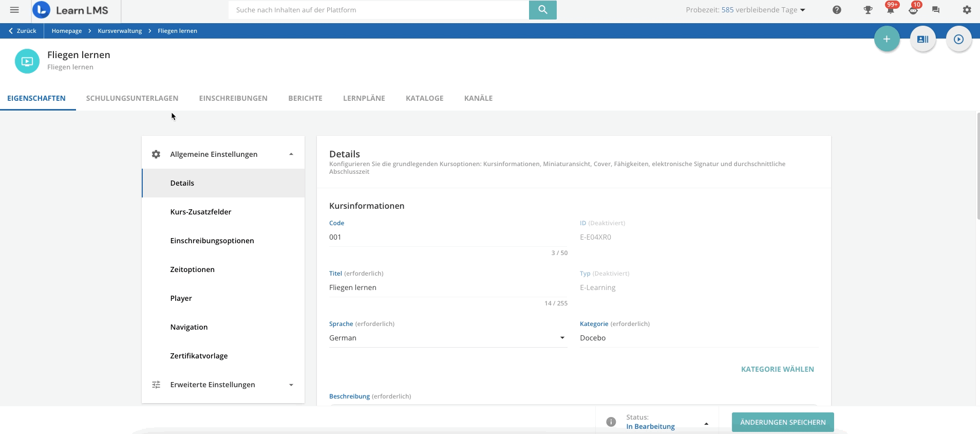Click the round contact card button
This screenshot has height=434, width=980.
(x=923, y=39)
